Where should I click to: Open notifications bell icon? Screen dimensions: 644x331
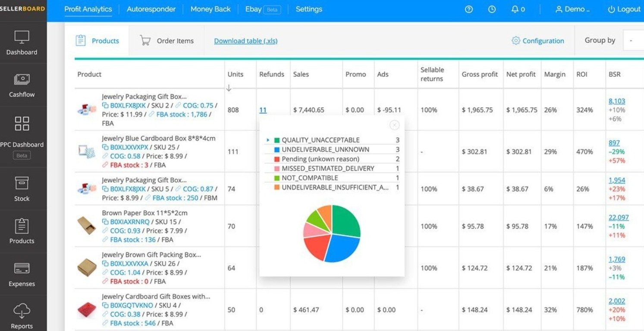pos(515,9)
